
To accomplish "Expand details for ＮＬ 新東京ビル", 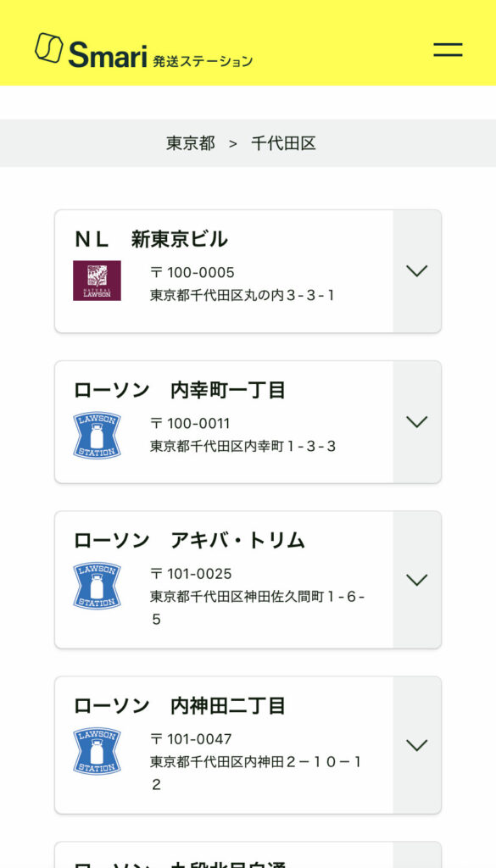I will click(415, 271).
